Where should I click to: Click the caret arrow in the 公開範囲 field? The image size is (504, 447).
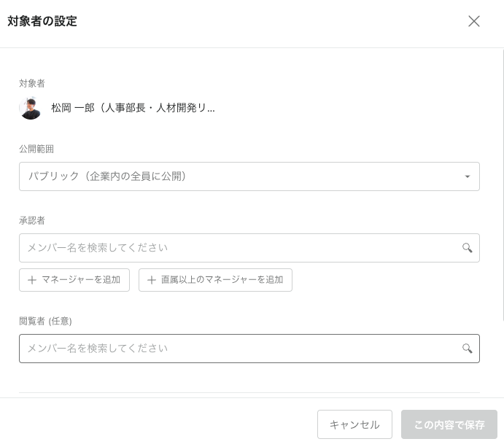(467, 176)
